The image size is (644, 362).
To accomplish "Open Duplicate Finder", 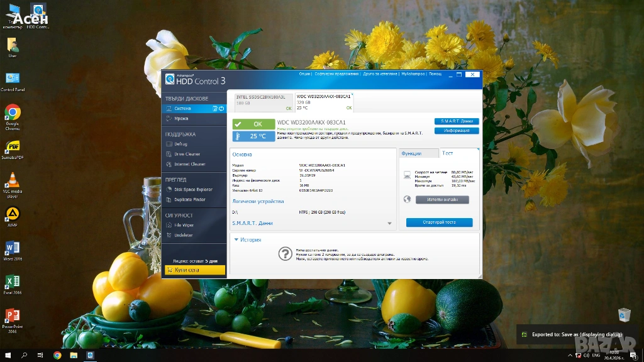I will (x=189, y=199).
